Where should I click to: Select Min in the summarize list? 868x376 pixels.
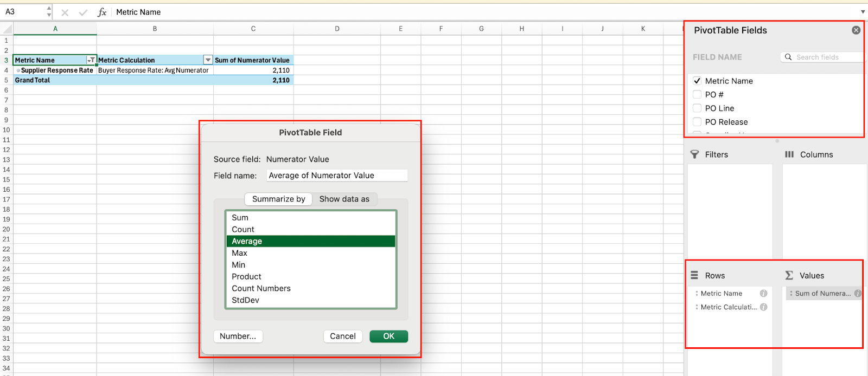pos(311,265)
